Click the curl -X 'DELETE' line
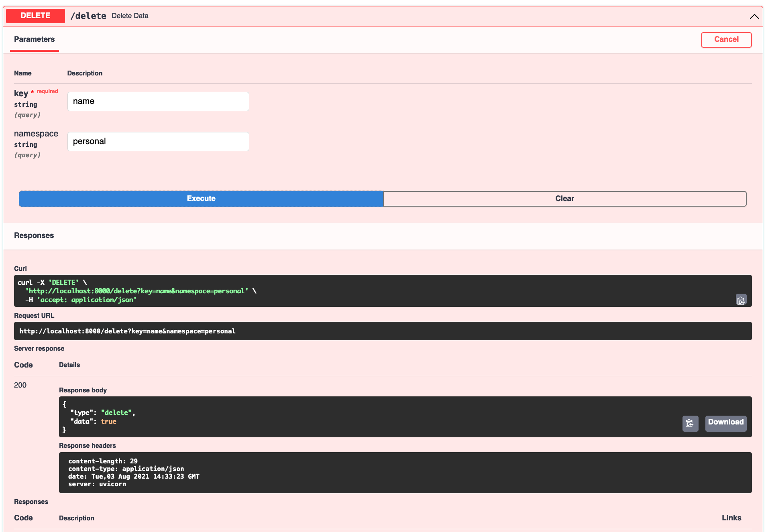This screenshot has width=766, height=532. (52, 282)
